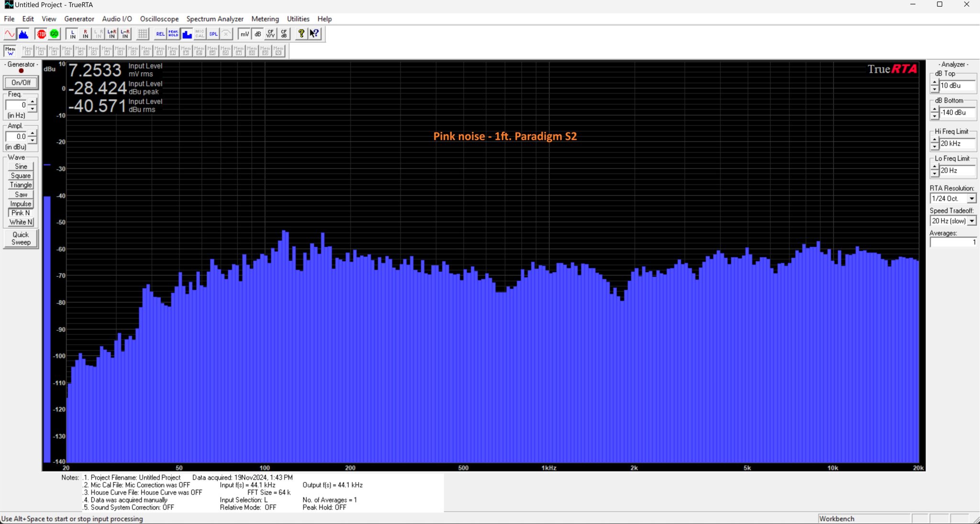980x524 pixels.
Task: Select the Square waveform
Action: coord(21,175)
